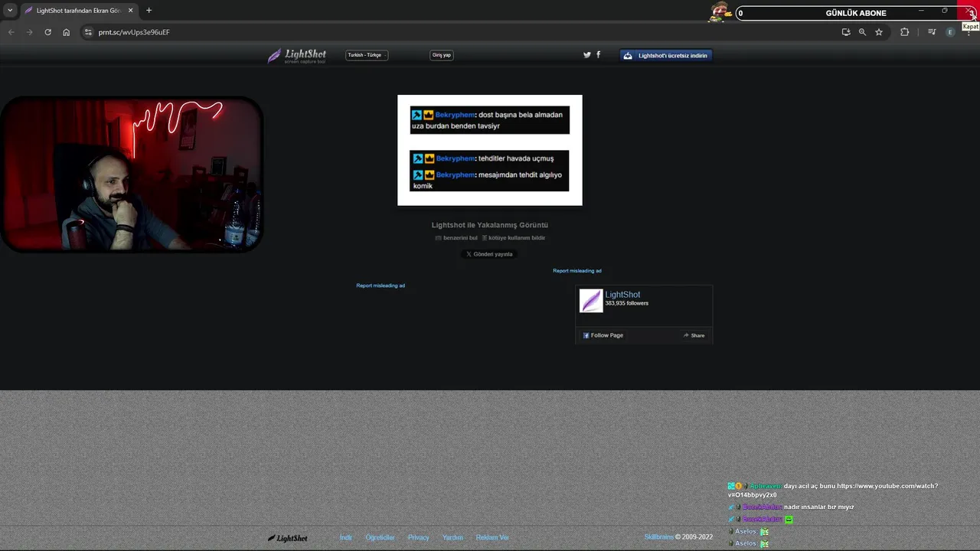Click LightShot page name in Facebook widget
This screenshot has width=980, height=551.
tap(622, 295)
